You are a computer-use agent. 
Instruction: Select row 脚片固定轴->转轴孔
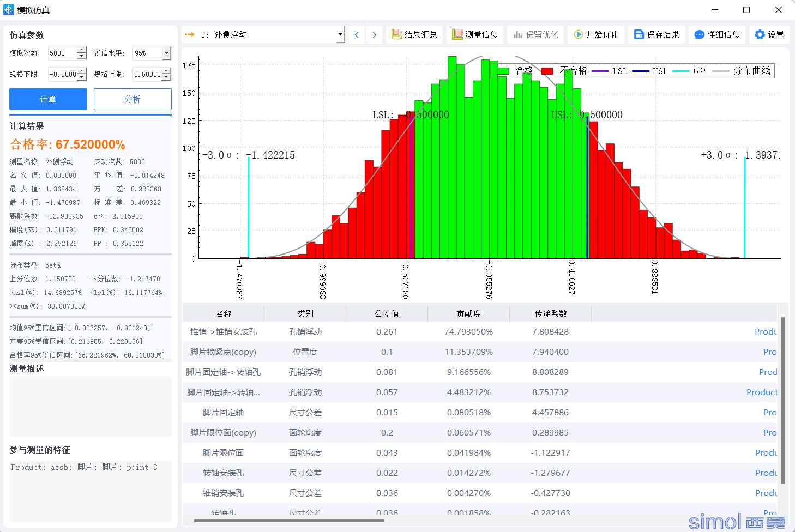(x=480, y=372)
